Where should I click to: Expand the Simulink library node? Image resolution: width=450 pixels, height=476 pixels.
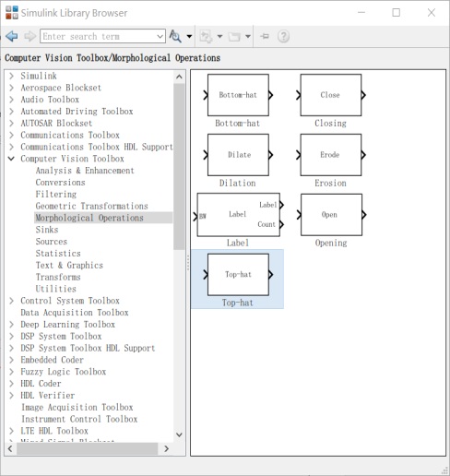(x=11, y=76)
